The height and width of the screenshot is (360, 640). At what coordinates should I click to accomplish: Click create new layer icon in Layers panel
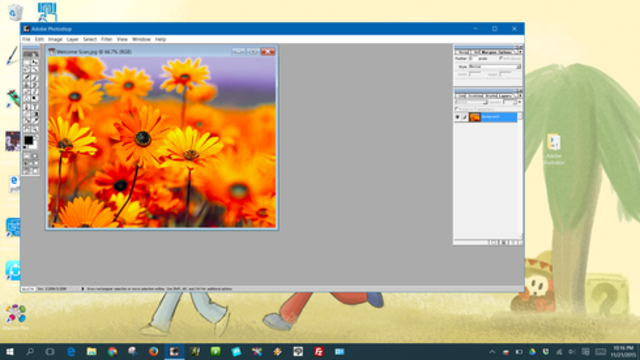click(504, 242)
